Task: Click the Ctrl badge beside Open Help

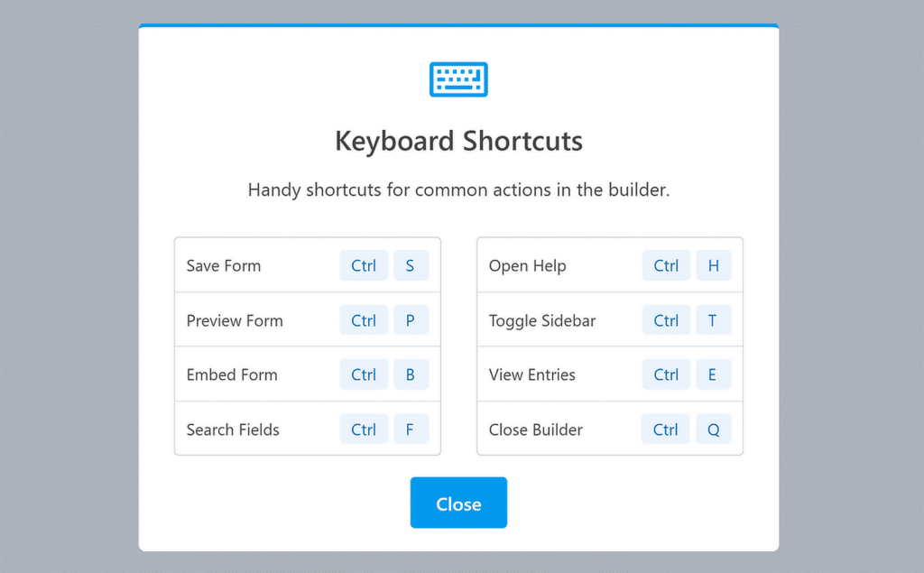Action: [665, 265]
